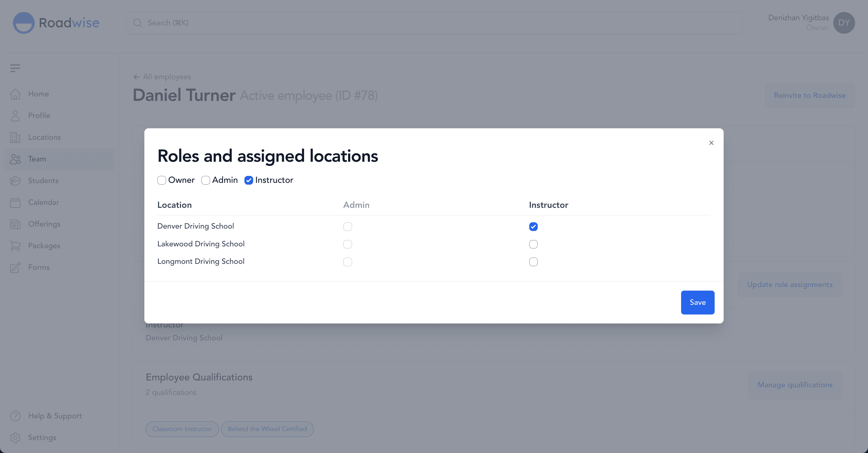Click the Calendar sidebar icon
This screenshot has width=868, height=453.
[15, 202]
